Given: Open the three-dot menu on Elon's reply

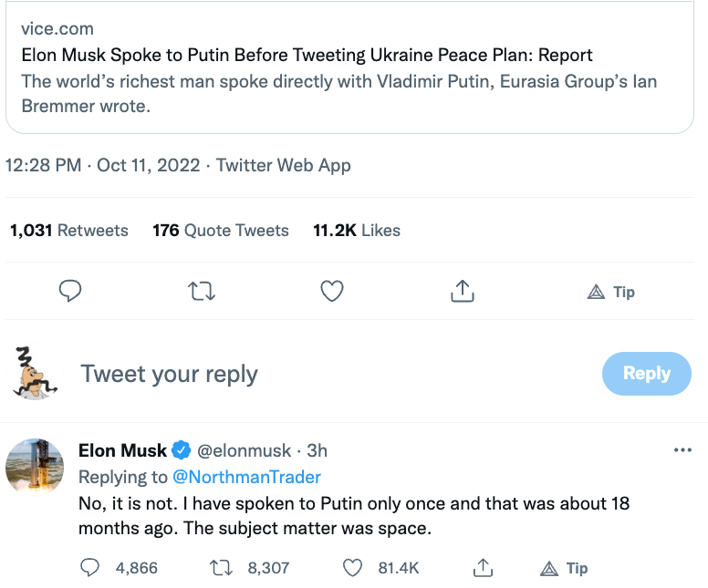Looking at the screenshot, I should point(682,450).
